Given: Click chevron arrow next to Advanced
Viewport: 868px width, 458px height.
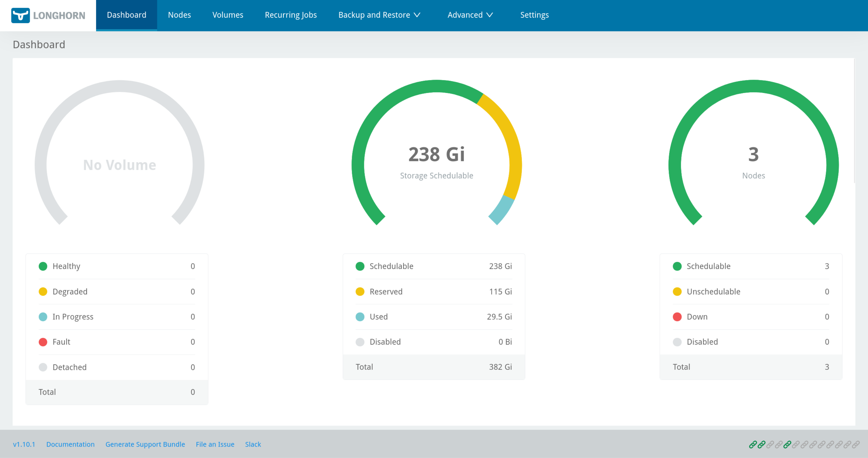Looking at the screenshot, I should pos(490,15).
